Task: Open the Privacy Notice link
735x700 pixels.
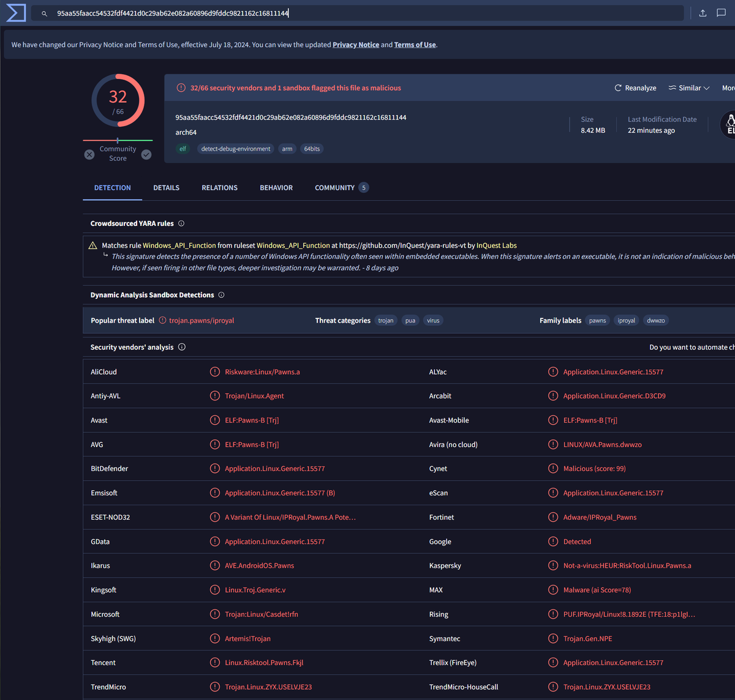Action: (x=356, y=45)
